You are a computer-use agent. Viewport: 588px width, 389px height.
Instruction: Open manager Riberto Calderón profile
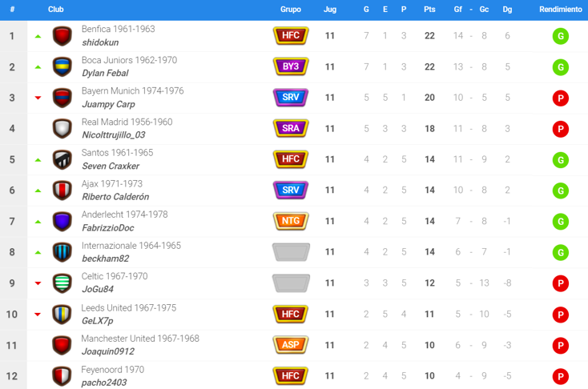115,197
